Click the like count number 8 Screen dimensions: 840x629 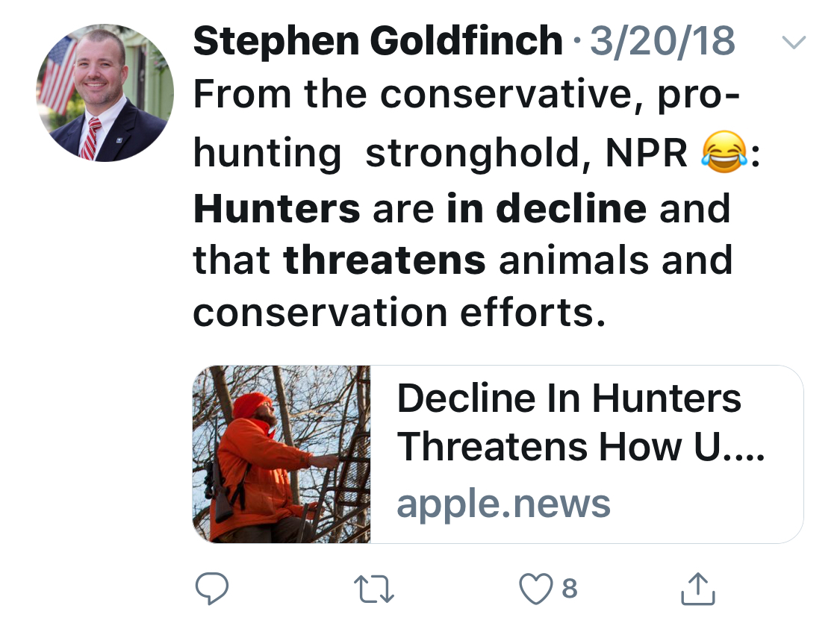click(x=569, y=589)
